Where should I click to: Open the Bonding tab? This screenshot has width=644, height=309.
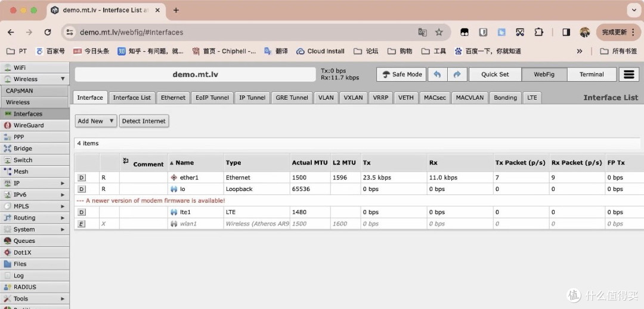505,98
